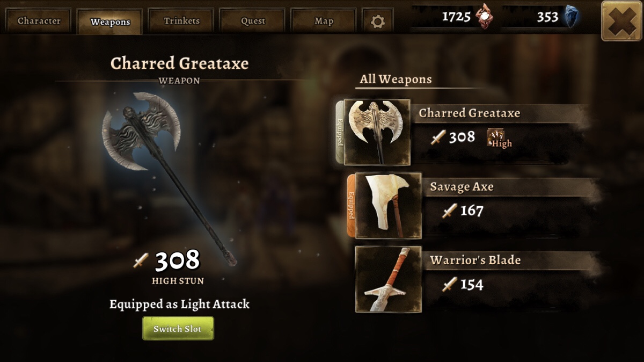
Task: Open the Quest tab
Action: tap(253, 21)
